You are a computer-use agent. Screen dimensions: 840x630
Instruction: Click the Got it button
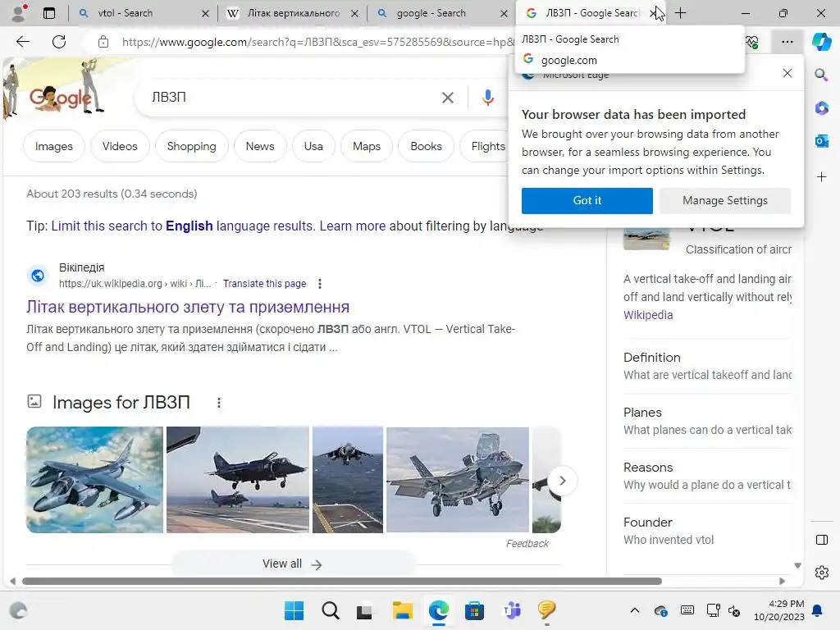587,201
